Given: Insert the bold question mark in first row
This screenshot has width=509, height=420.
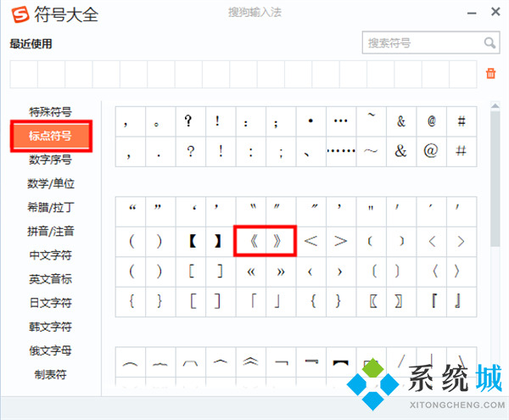Looking at the screenshot, I should [x=191, y=121].
